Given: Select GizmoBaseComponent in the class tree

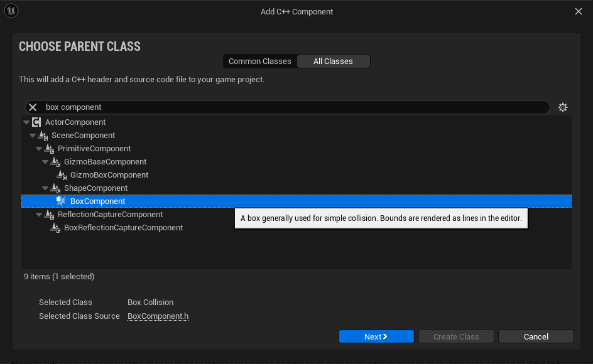Looking at the screenshot, I should click(x=105, y=162).
